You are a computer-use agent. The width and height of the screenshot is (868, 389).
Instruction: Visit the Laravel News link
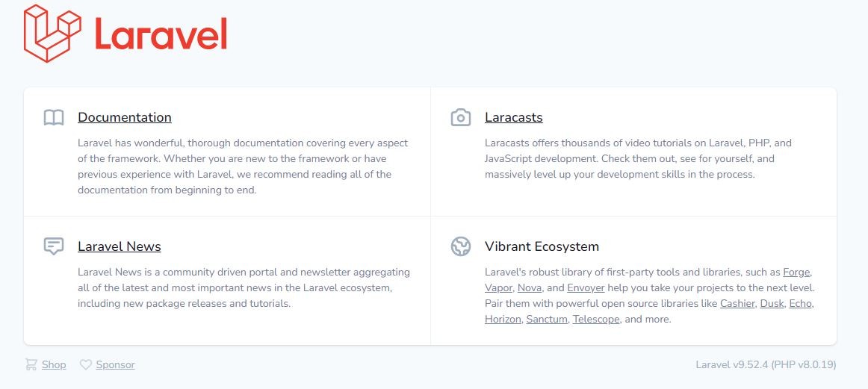(x=120, y=246)
